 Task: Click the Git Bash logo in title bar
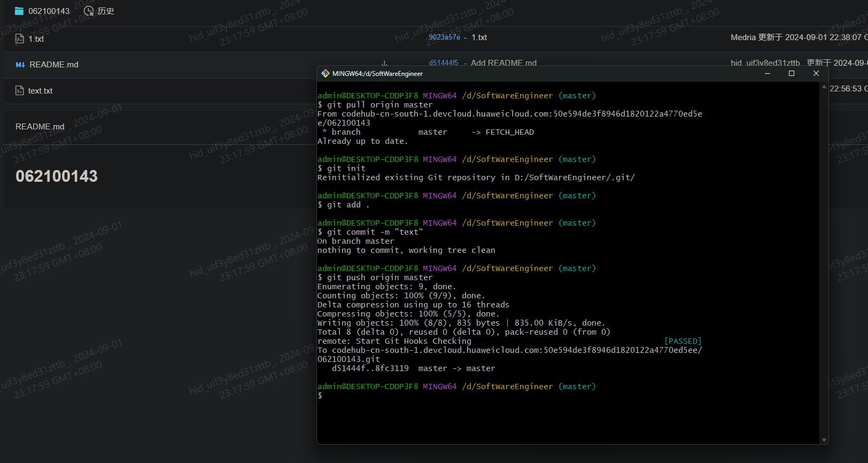[325, 74]
